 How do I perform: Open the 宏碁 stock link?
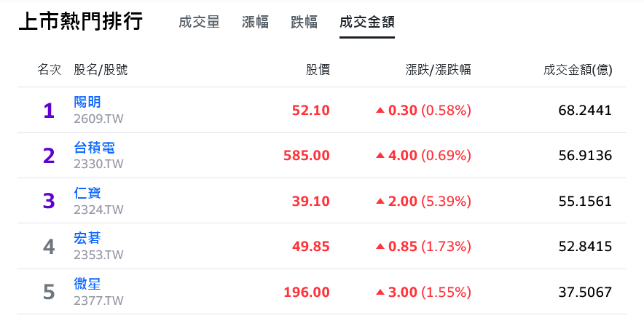point(87,238)
